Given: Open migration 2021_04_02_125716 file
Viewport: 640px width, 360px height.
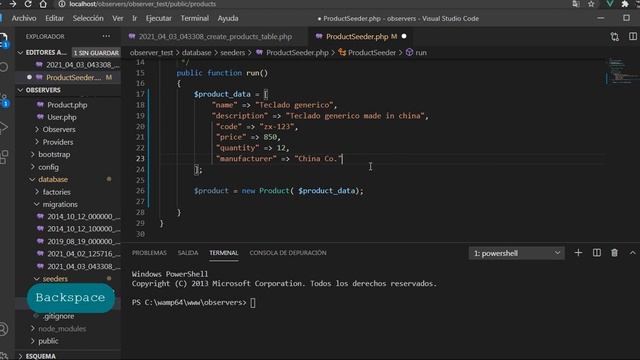Looking at the screenshot, I should click(84, 253).
